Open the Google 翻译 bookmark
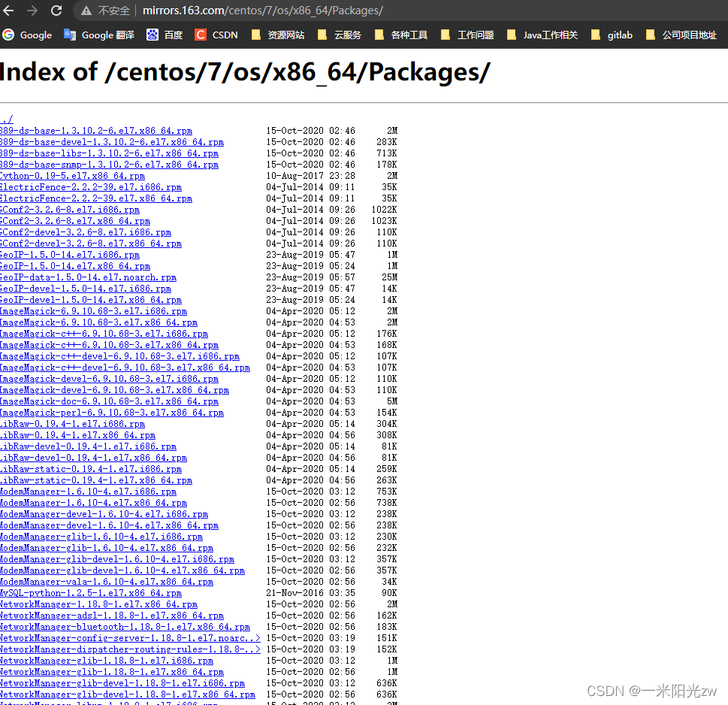The width and height of the screenshot is (728, 705). 99,35
